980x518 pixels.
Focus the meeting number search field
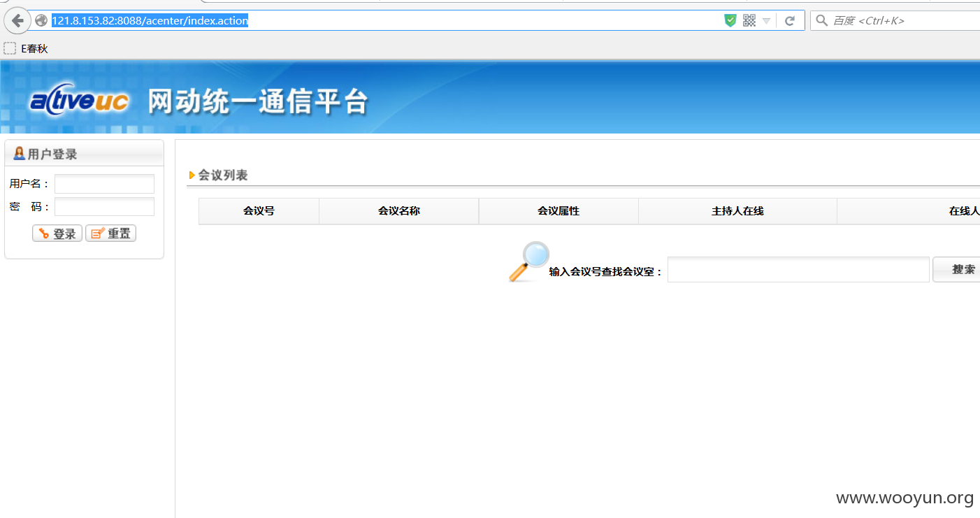[798, 270]
